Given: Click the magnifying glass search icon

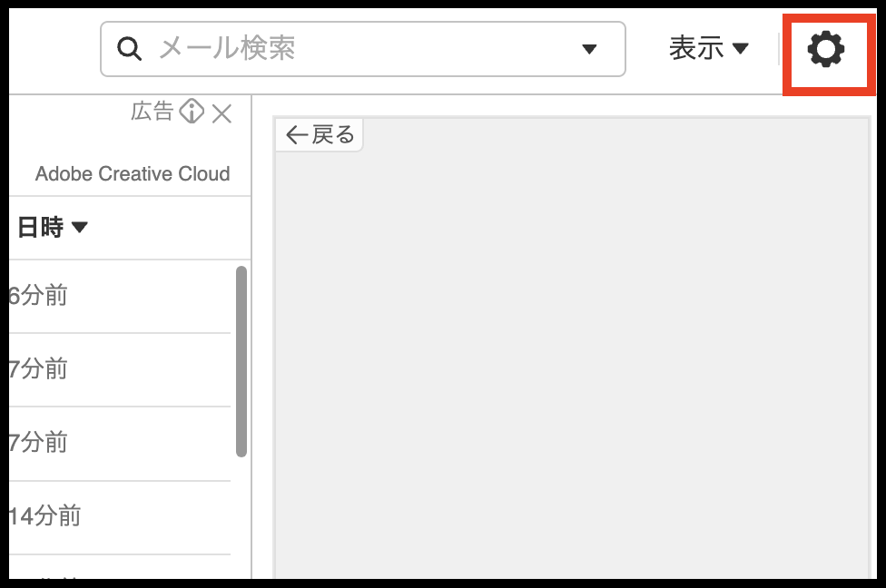Looking at the screenshot, I should tap(130, 49).
